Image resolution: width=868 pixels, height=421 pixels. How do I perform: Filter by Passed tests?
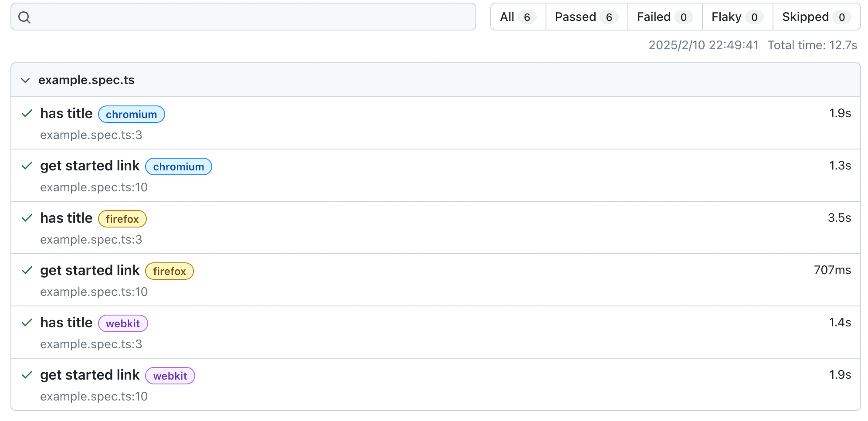coord(586,17)
